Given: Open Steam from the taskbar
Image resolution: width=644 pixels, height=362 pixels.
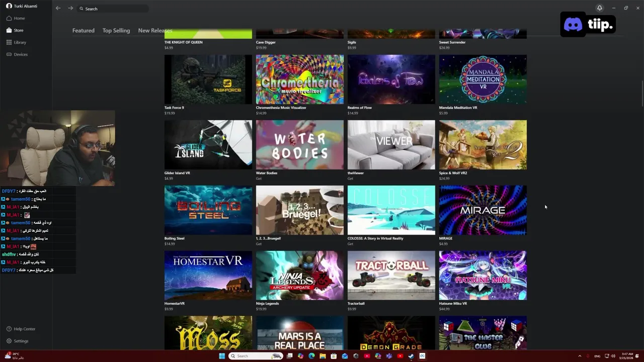Looking at the screenshot, I should click(411, 356).
